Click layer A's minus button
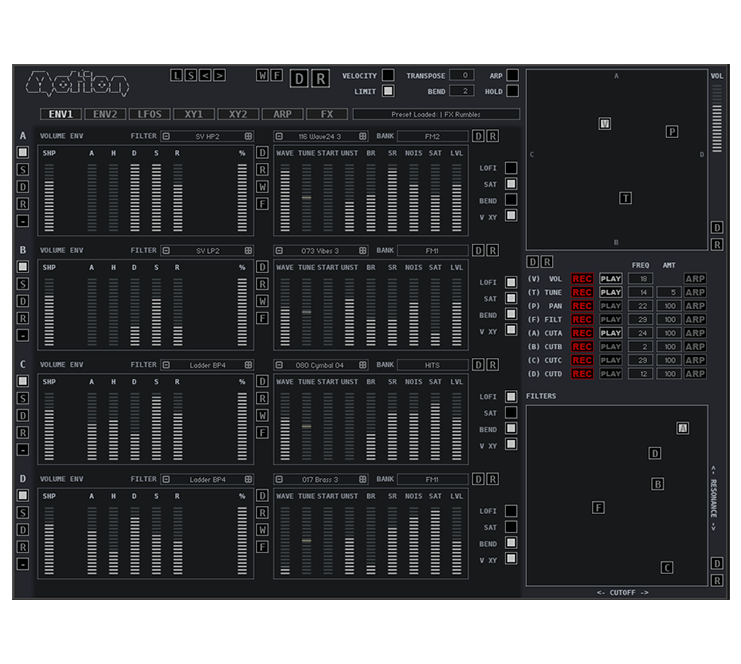 23,221
